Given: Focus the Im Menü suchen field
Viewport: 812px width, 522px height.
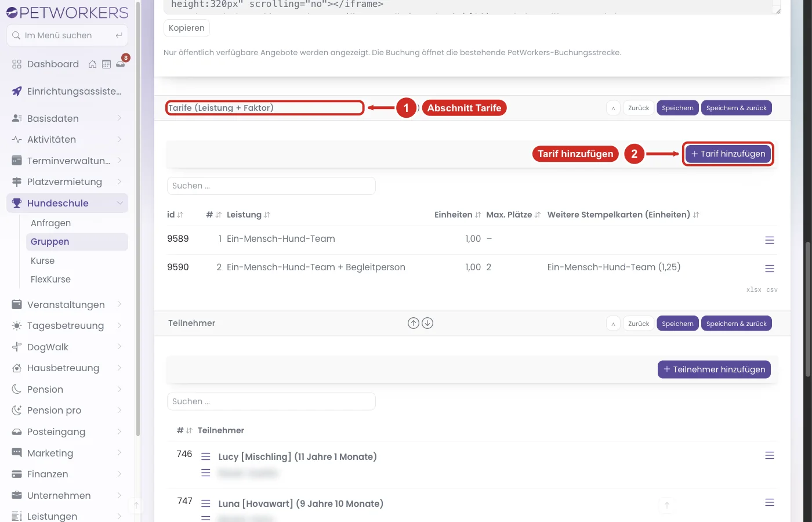Looking at the screenshot, I should [x=67, y=35].
